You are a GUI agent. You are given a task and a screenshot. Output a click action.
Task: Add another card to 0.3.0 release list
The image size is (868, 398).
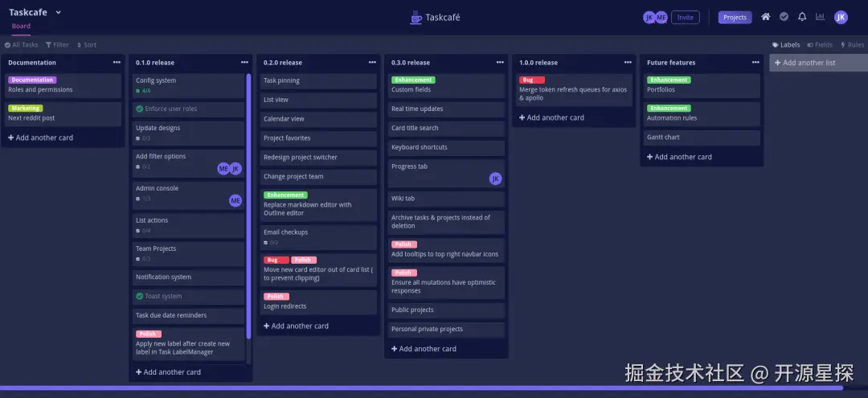click(x=424, y=349)
